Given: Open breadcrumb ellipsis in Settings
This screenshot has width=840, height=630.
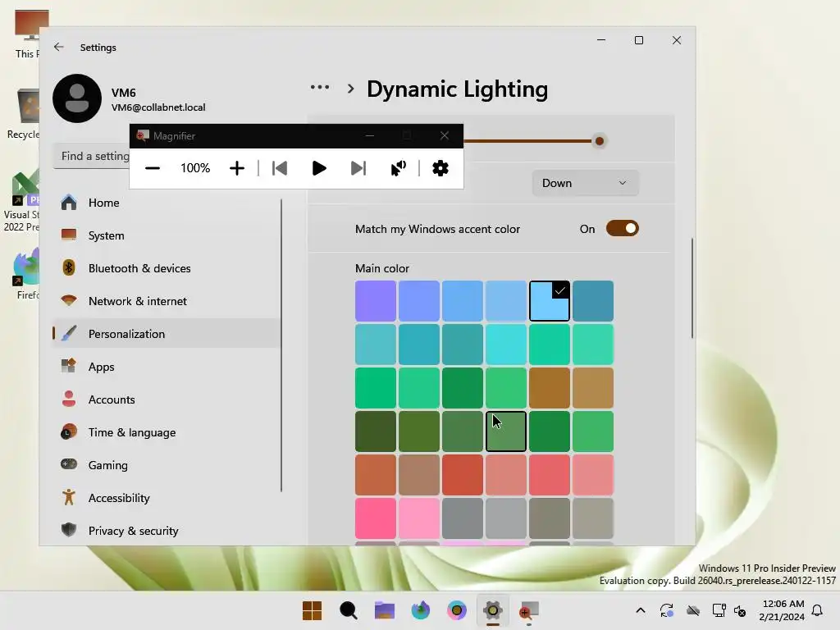Looking at the screenshot, I should [x=320, y=87].
